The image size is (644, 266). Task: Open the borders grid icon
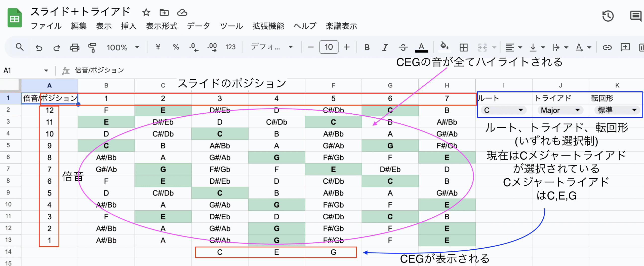click(463, 47)
